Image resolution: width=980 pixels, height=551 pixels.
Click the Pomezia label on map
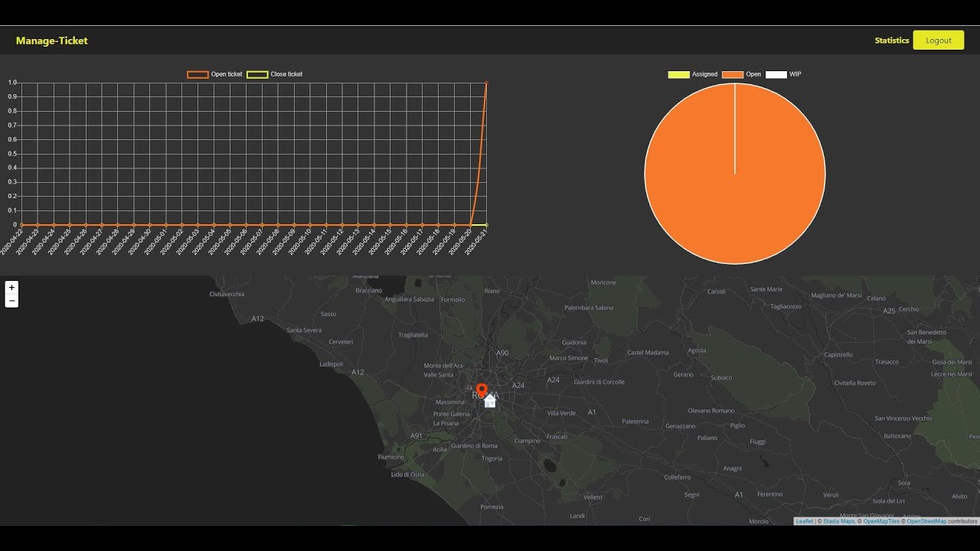tap(492, 506)
